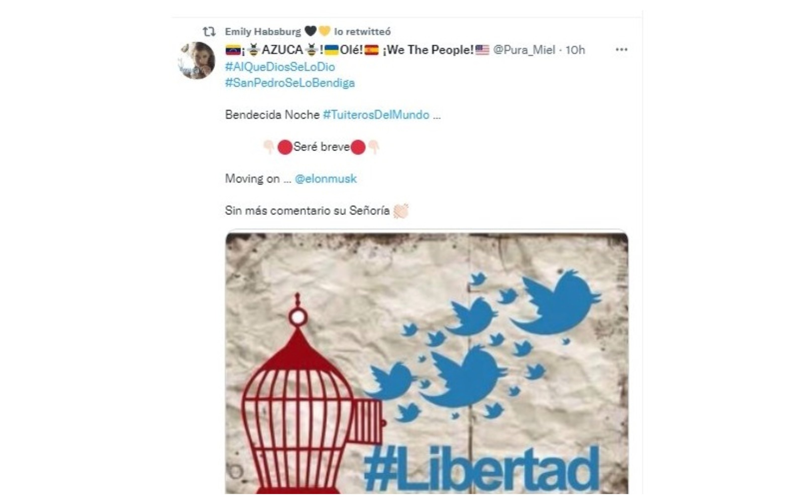Screen dimensions: 812x504
Task: Click the clapping hands emoji
Action: tap(401, 211)
